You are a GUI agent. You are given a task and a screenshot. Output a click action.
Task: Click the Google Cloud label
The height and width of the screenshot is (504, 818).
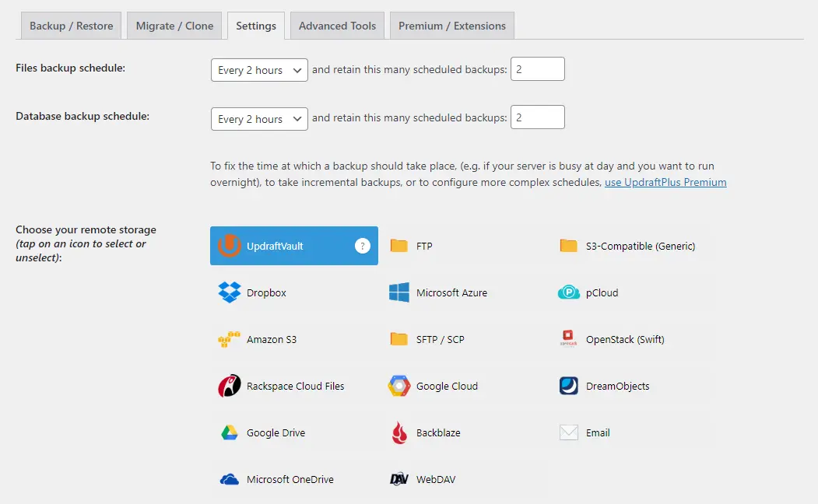(447, 387)
